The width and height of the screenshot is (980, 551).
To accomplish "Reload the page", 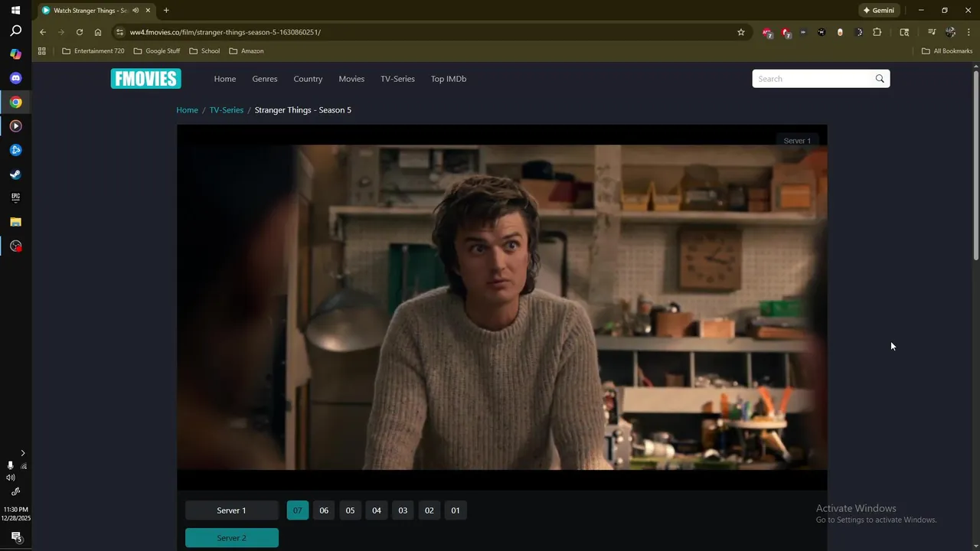I will tap(80, 32).
